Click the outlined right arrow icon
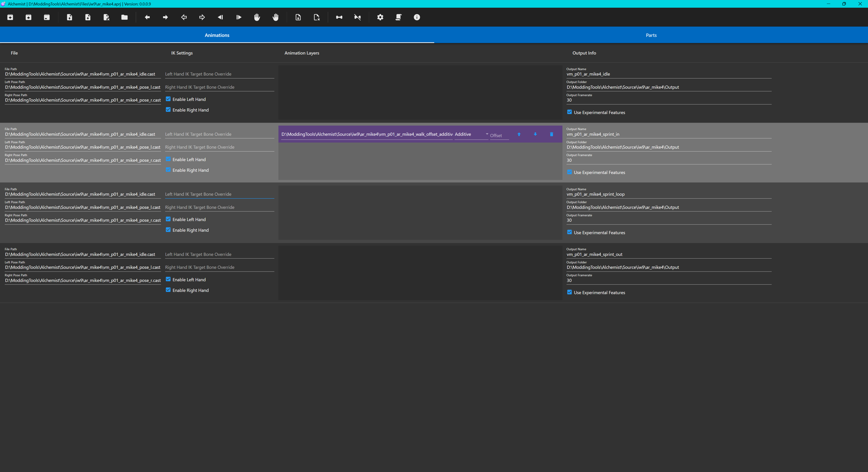 click(202, 17)
